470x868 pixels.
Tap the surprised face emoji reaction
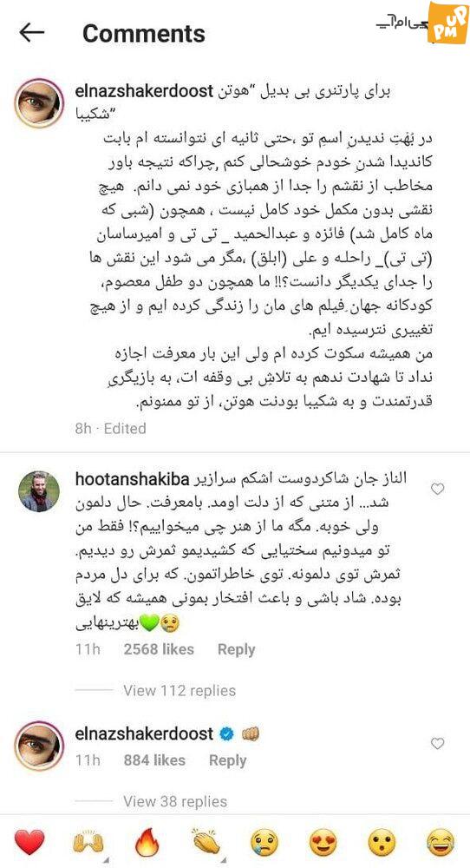click(x=382, y=843)
